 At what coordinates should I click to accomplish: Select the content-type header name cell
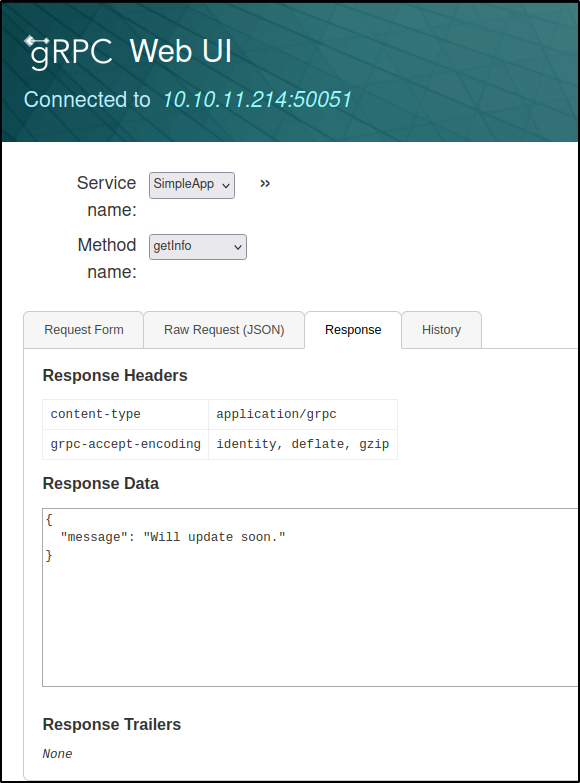coord(125,414)
